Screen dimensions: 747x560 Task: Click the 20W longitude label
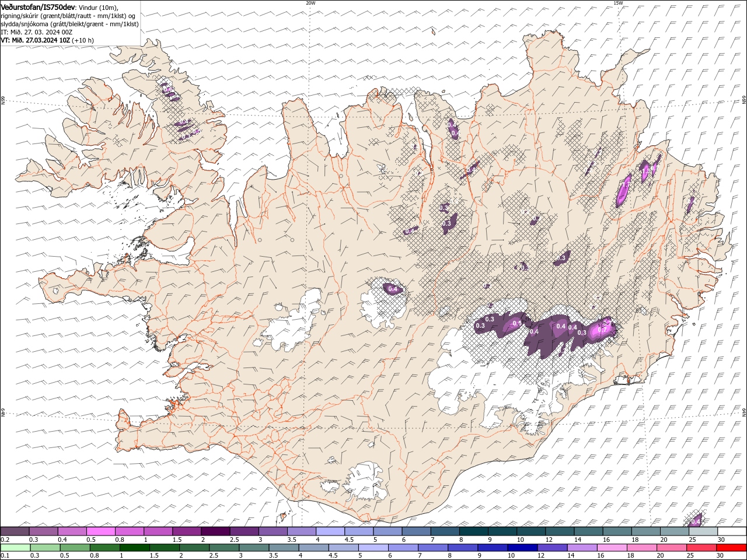(x=310, y=3)
